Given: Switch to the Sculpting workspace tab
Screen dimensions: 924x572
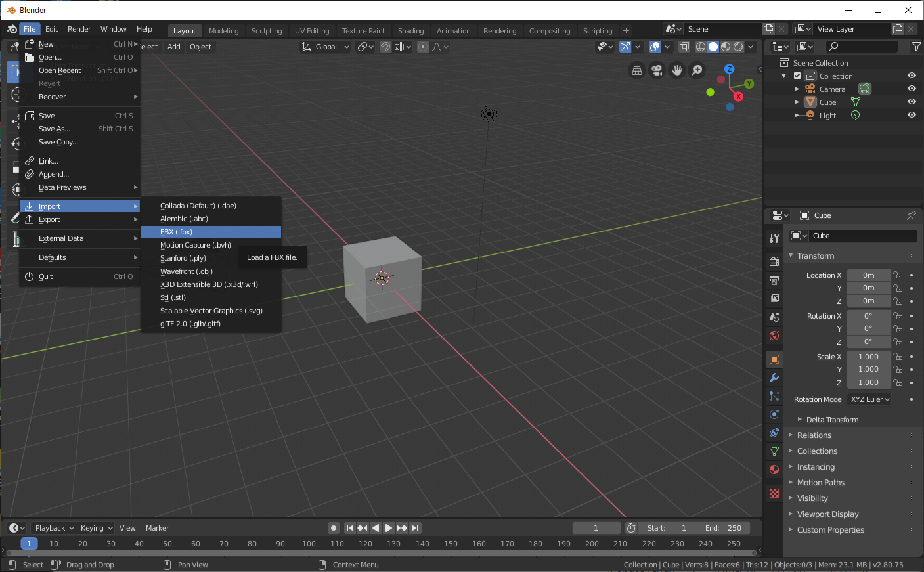Looking at the screenshot, I should point(267,31).
